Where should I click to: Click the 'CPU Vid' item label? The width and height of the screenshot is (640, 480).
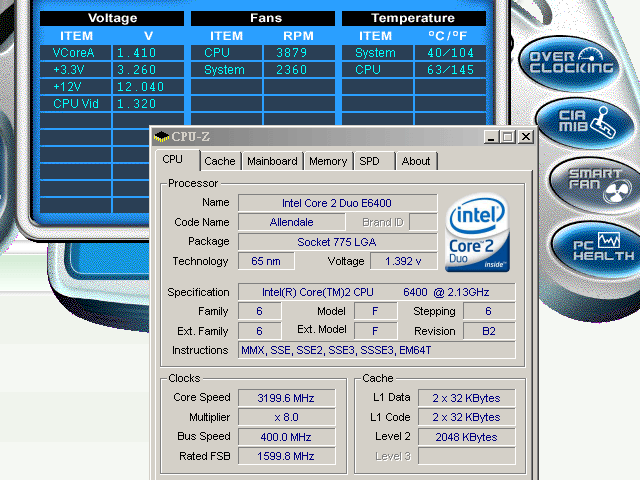[76, 104]
